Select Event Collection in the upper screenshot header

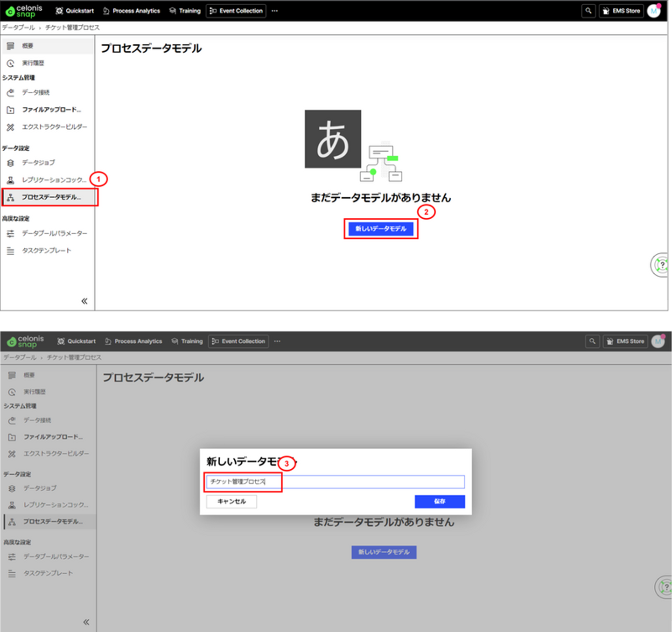pos(236,11)
